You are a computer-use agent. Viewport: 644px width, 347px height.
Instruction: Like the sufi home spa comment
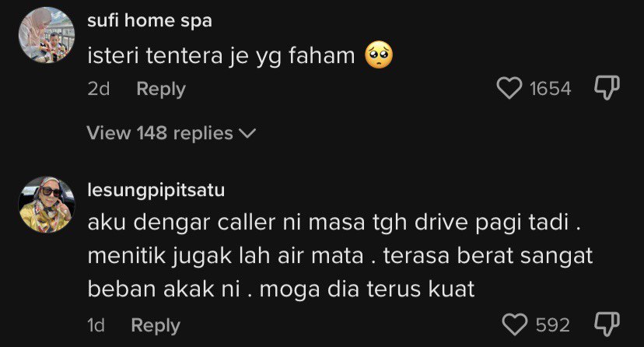(x=509, y=88)
